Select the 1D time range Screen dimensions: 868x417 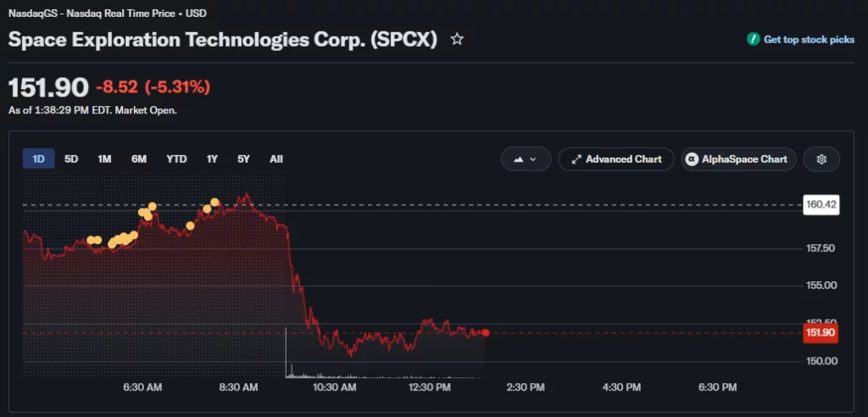(38, 159)
